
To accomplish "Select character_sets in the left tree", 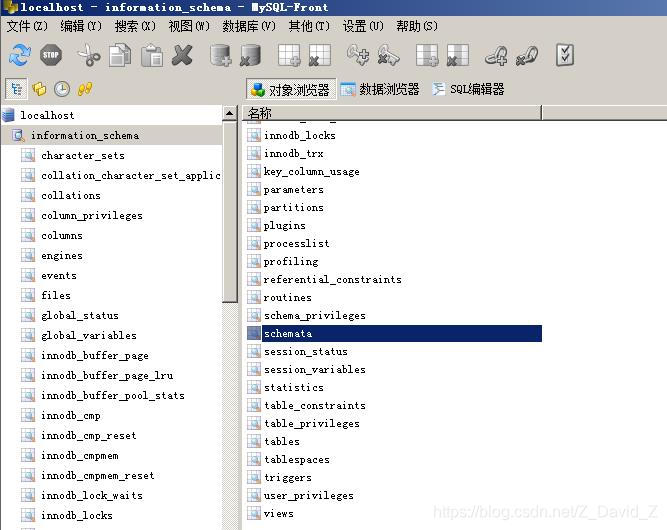I will (83, 155).
